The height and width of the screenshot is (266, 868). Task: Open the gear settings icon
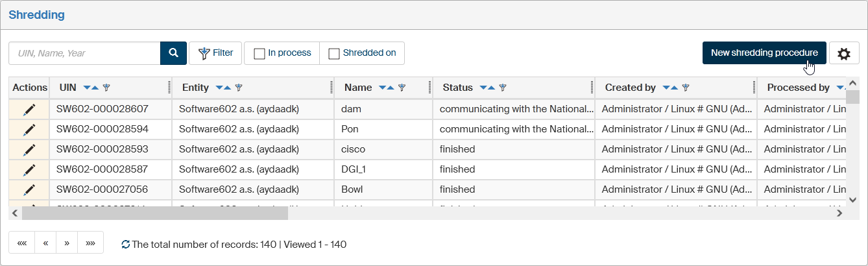click(843, 54)
